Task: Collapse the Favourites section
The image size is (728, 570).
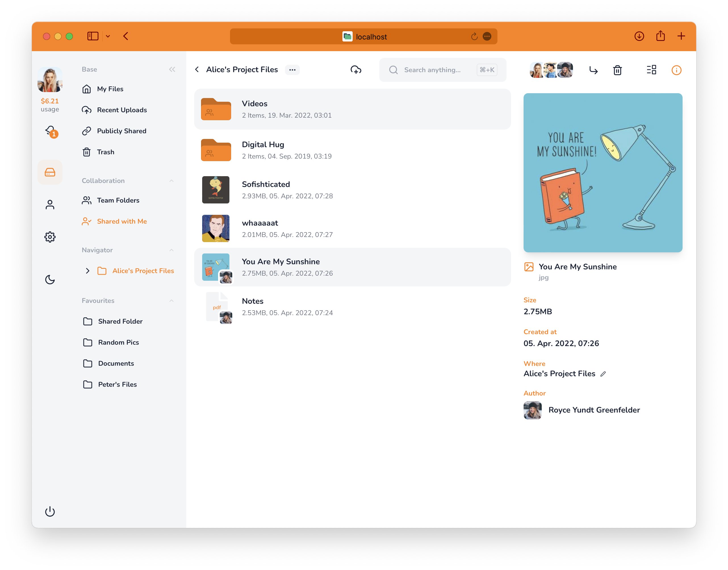Action: 171,300
